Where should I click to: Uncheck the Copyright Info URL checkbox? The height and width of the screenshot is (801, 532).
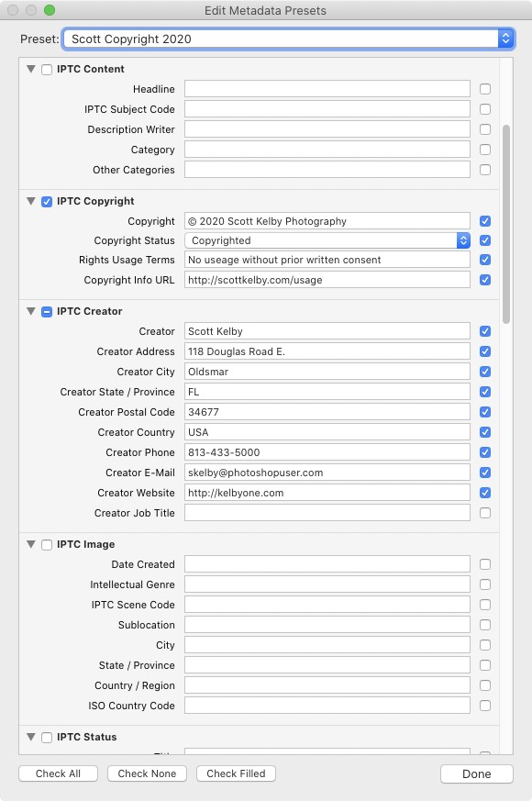pyautogui.click(x=485, y=280)
